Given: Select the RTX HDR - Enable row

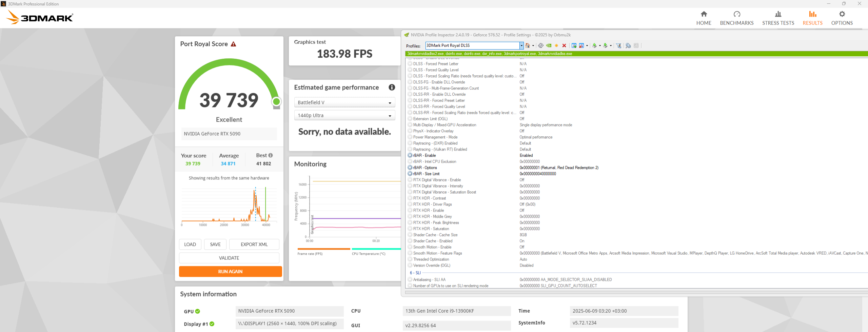Looking at the screenshot, I should (x=637, y=211).
